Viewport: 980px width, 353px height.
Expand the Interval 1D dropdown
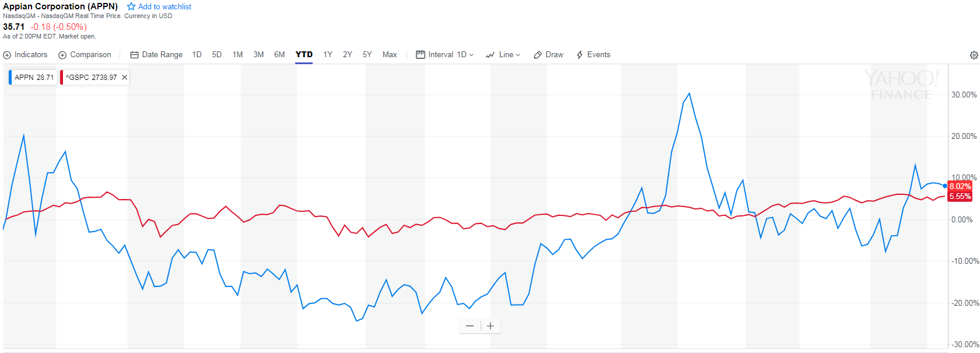(444, 55)
